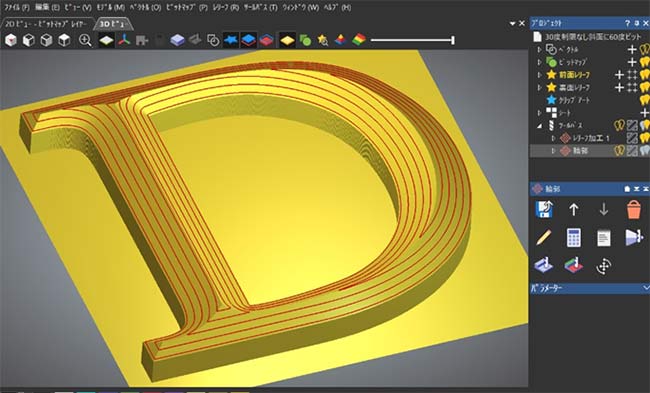
Task: Expand the ビットマップ tree node
Action: [539, 62]
